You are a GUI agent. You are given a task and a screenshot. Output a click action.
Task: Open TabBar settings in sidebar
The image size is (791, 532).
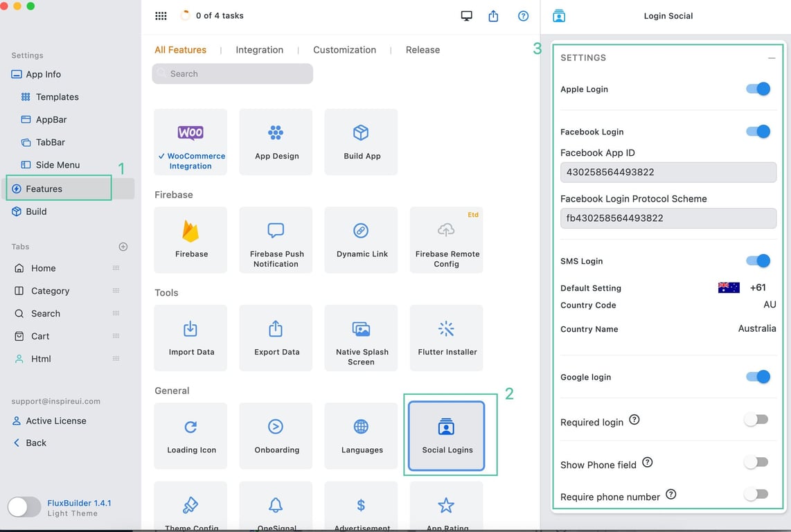click(43, 142)
